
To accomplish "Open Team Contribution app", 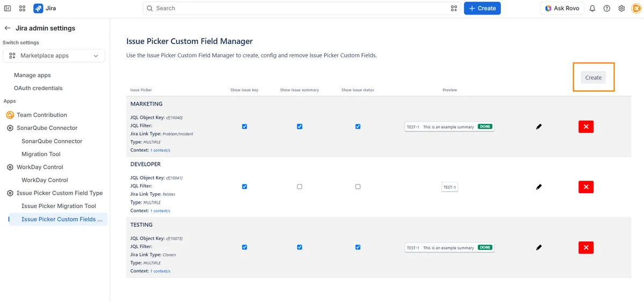I will pyautogui.click(x=42, y=115).
